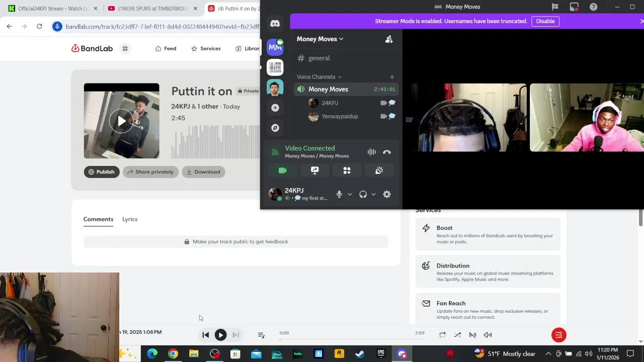Open Discord's Discover servers compass icon
The image size is (644, 362).
point(275,128)
